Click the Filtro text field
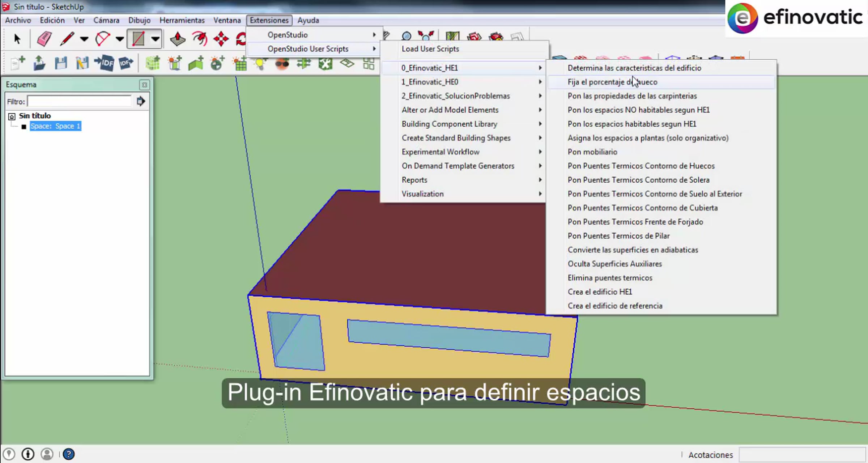Image resolution: width=868 pixels, height=463 pixels. tap(80, 101)
